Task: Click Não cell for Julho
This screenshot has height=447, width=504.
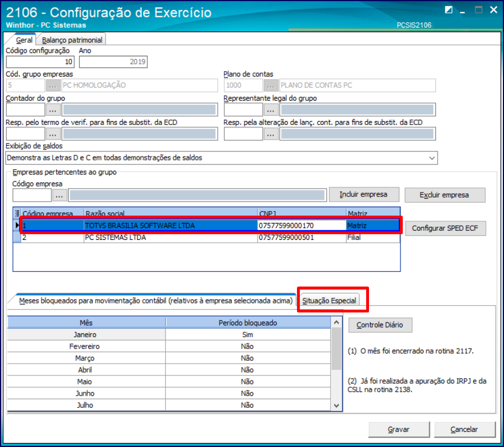Action: click(248, 405)
